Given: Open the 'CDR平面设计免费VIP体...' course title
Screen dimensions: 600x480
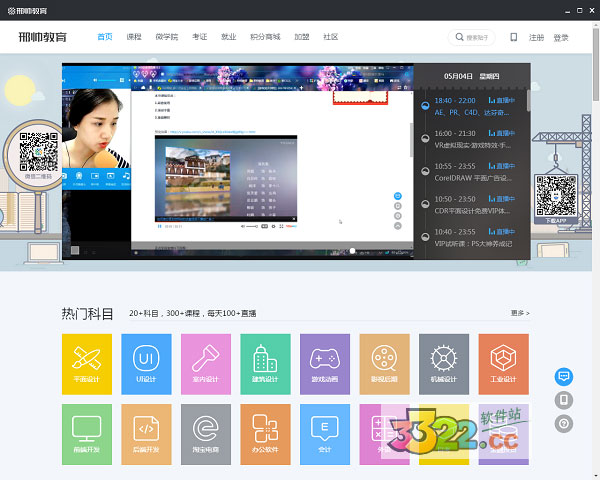Looking at the screenshot, I should point(472,211).
